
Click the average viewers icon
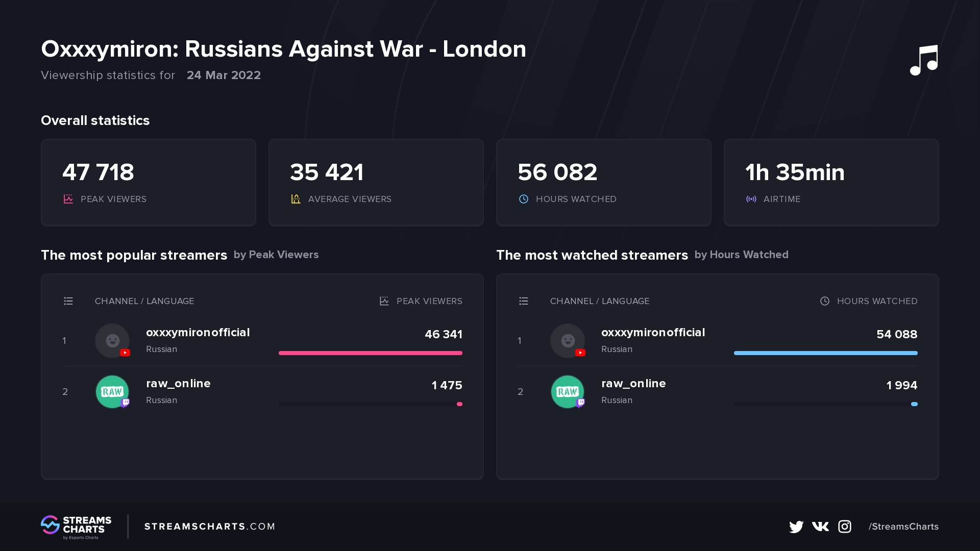pyautogui.click(x=296, y=199)
